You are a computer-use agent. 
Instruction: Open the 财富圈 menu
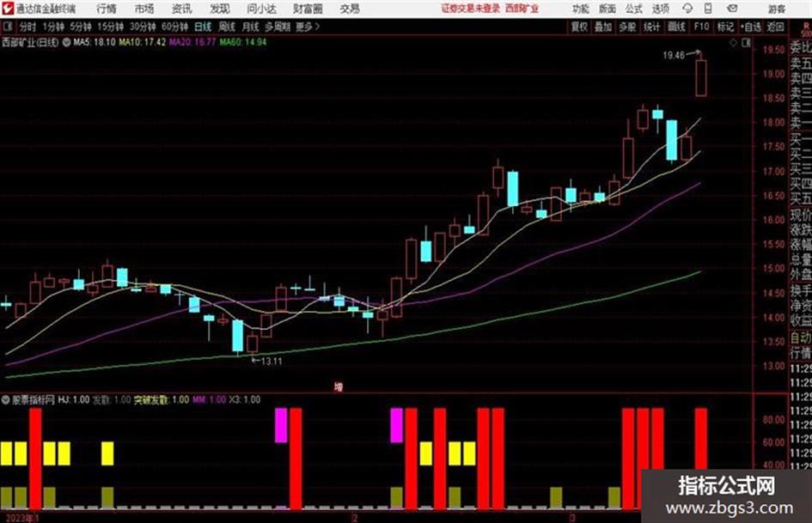pos(308,9)
